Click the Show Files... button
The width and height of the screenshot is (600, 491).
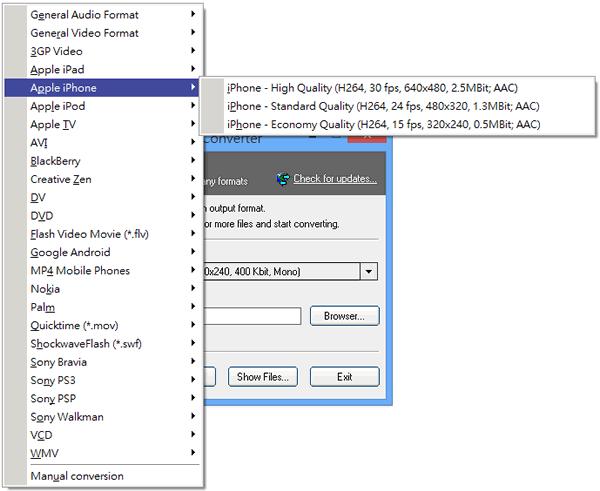click(x=262, y=377)
